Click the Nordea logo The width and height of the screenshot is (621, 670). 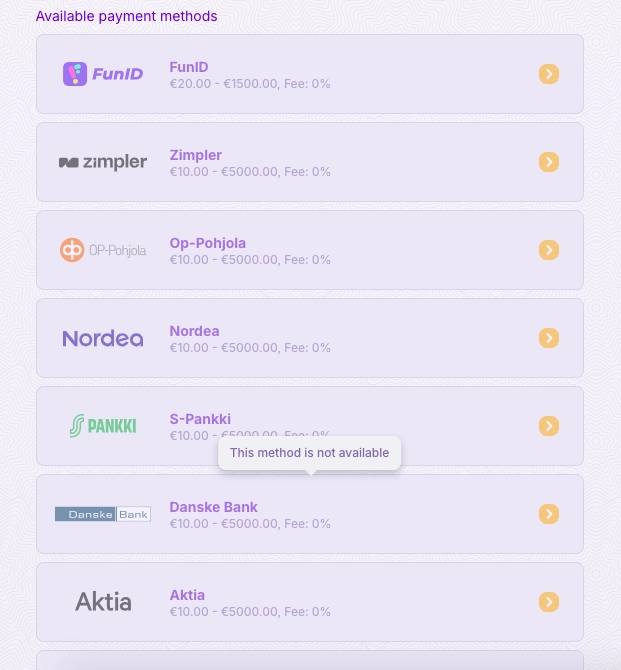(x=103, y=338)
